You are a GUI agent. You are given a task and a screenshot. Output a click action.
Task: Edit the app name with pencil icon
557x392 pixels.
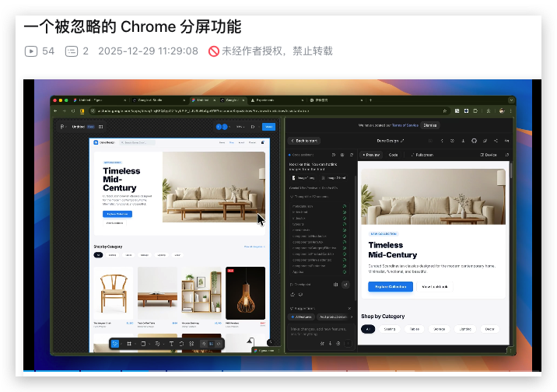click(402, 141)
